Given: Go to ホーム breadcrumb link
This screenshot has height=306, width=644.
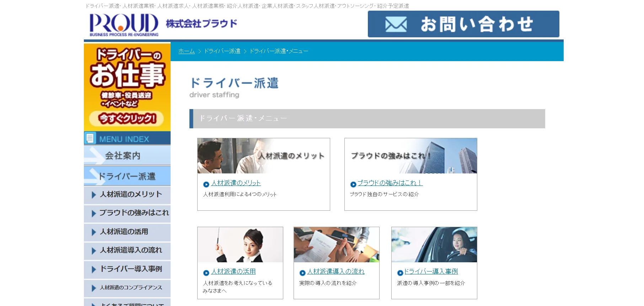Looking at the screenshot, I should pyautogui.click(x=187, y=51).
